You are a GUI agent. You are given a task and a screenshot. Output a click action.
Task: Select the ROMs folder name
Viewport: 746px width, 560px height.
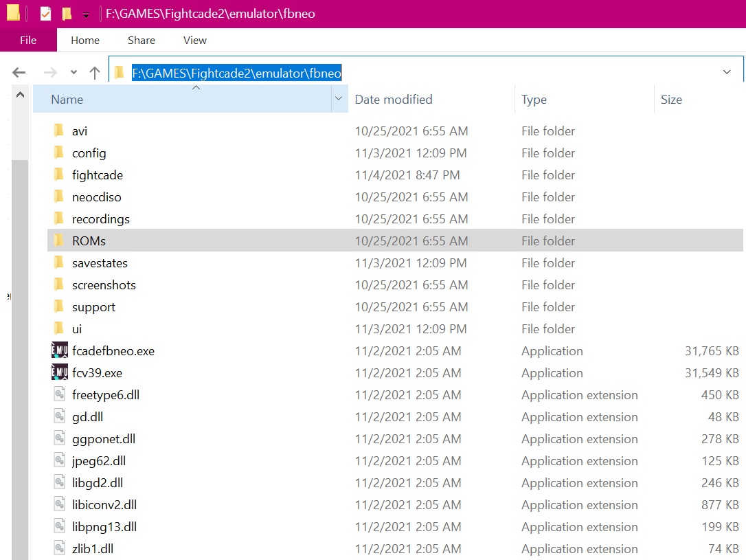89,240
